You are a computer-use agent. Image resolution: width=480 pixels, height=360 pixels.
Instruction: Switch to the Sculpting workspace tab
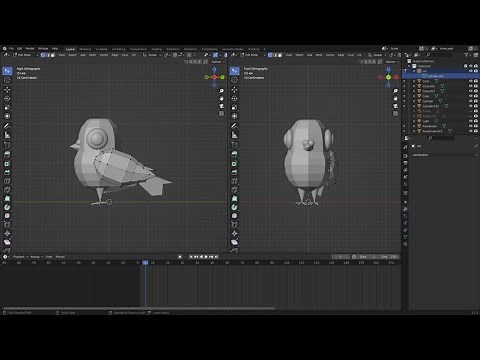tap(101, 49)
